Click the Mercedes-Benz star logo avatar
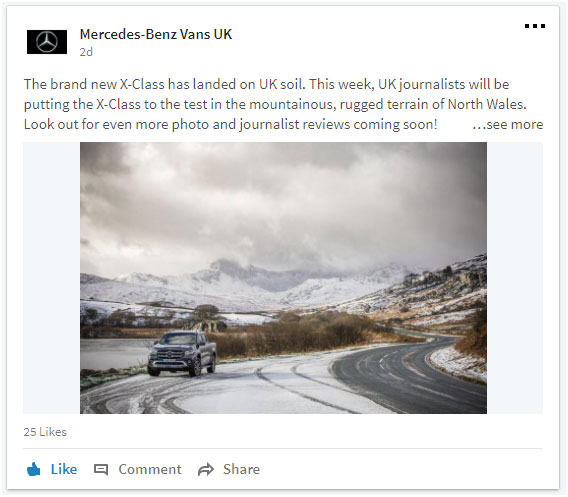Image resolution: width=568 pixels, height=497 pixels. coord(47,42)
